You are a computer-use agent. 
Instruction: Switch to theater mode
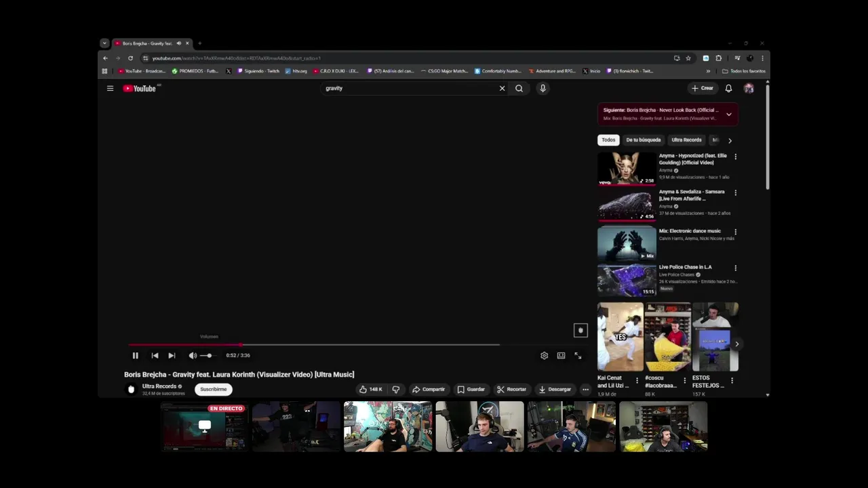(x=561, y=355)
